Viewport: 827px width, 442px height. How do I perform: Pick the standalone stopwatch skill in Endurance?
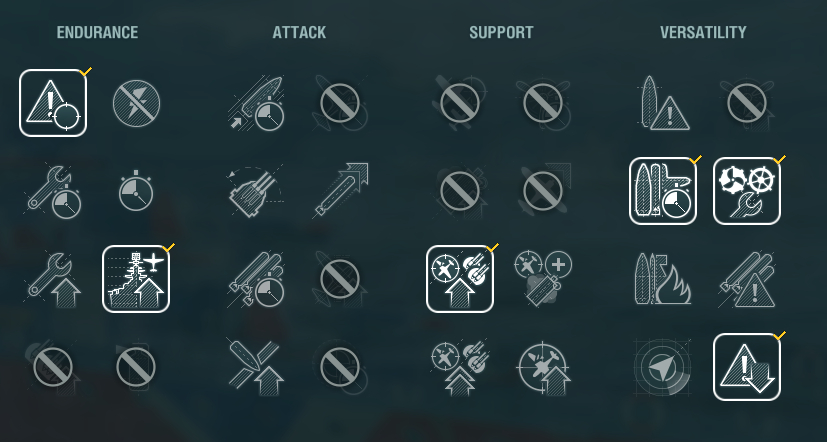[x=136, y=191]
